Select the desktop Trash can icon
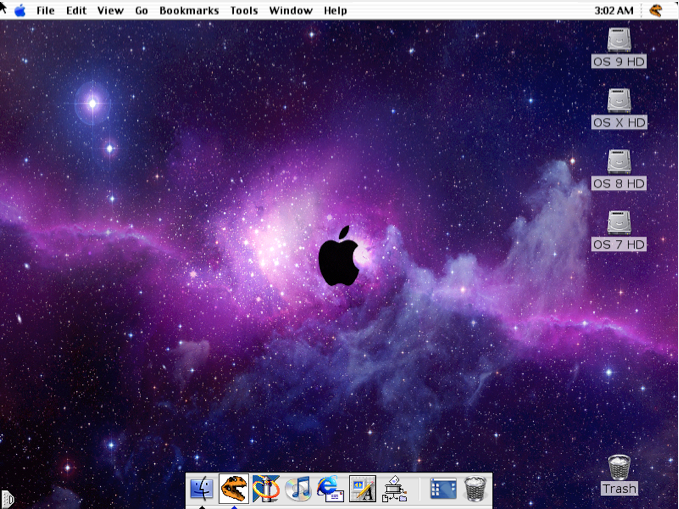679x509 pixels. click(x=619, y=467)
